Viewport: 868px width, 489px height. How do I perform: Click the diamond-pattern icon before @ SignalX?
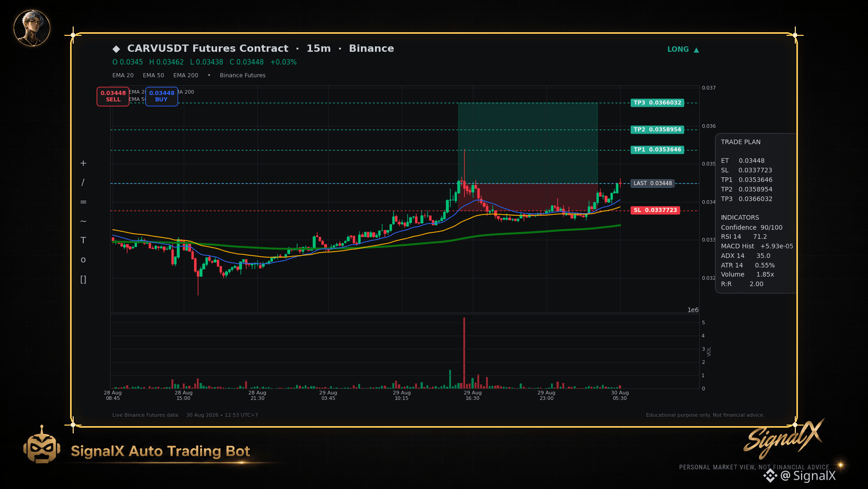[x=770, y=475]
